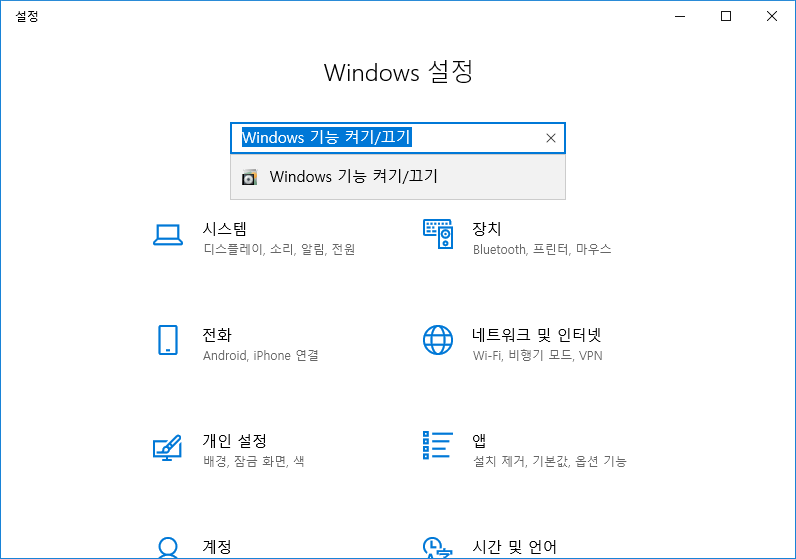Click the description Bluetooth, 프린터, 마우스
This screenshot has width=796, height=559.
[542, 249]
